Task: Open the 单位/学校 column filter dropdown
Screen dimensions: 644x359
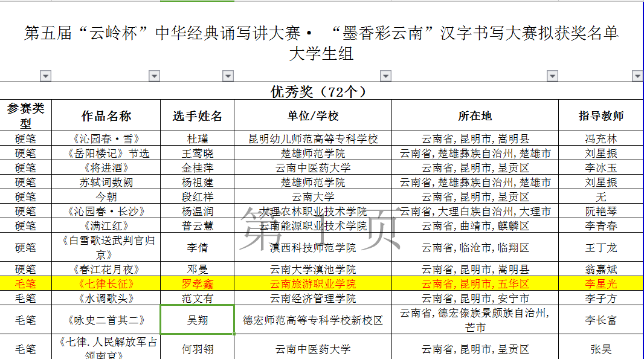Action: pyautogui.click(x=385, y=76)
